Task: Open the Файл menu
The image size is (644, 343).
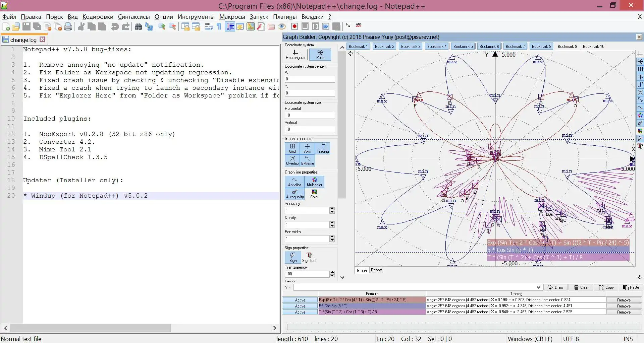Action: point(9,17)
